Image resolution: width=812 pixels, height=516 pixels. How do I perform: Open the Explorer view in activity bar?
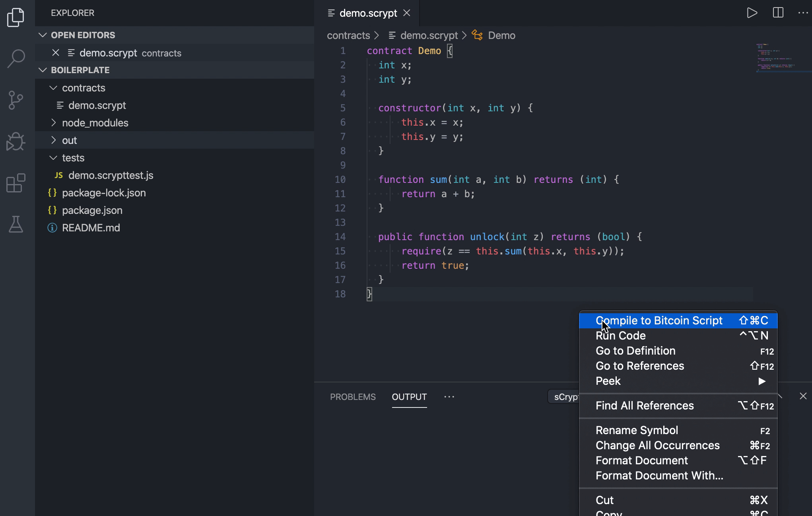[x=16, y=17]
